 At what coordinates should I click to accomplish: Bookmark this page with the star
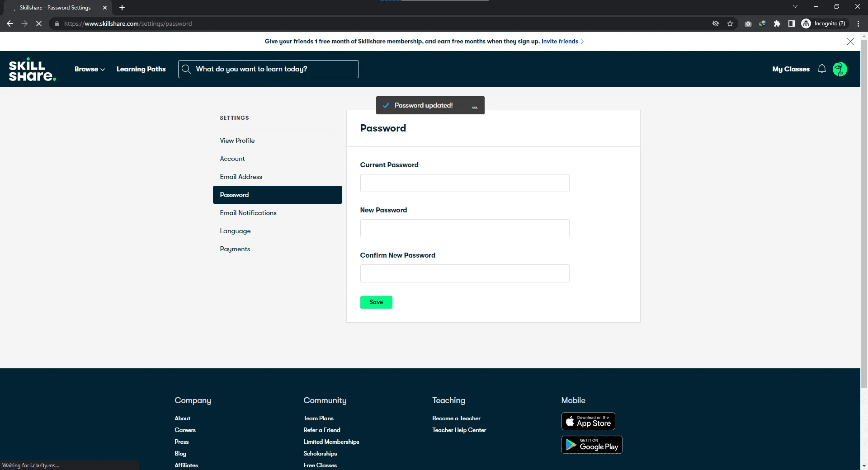click(730, 23)
